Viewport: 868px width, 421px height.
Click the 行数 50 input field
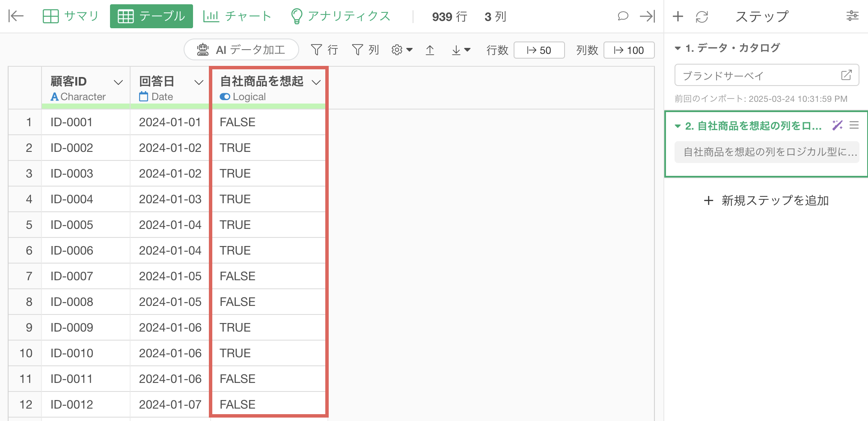(539, 50)
